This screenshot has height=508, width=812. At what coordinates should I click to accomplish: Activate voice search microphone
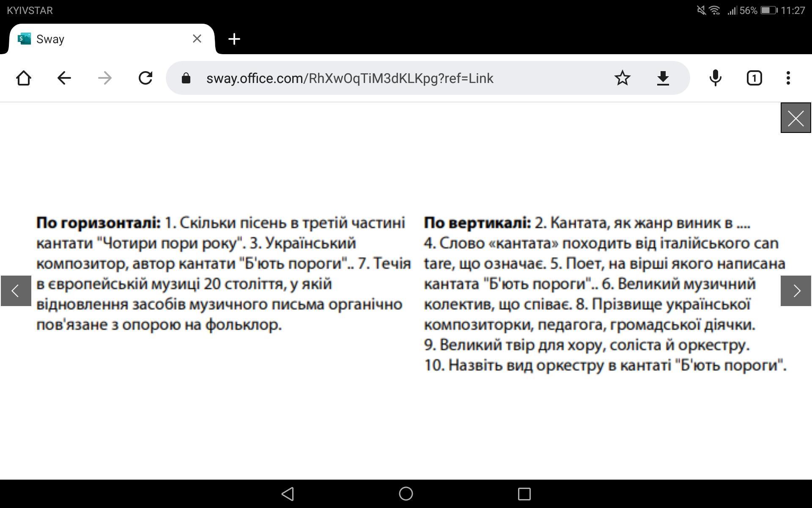(715, 78)
